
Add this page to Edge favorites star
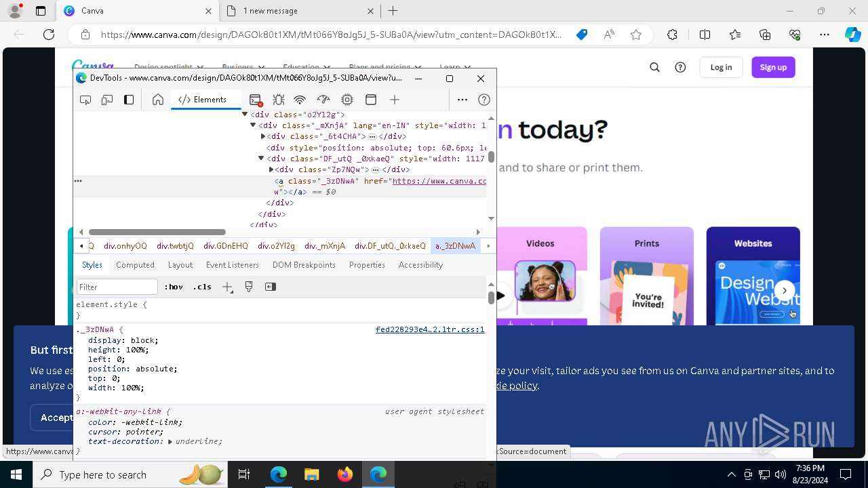[x=636, y=35]
